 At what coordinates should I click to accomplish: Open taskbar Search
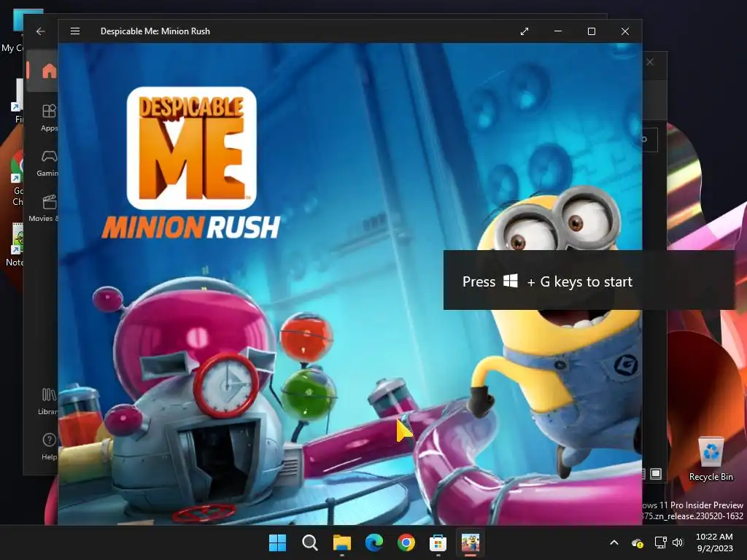(x=309, y=542)
